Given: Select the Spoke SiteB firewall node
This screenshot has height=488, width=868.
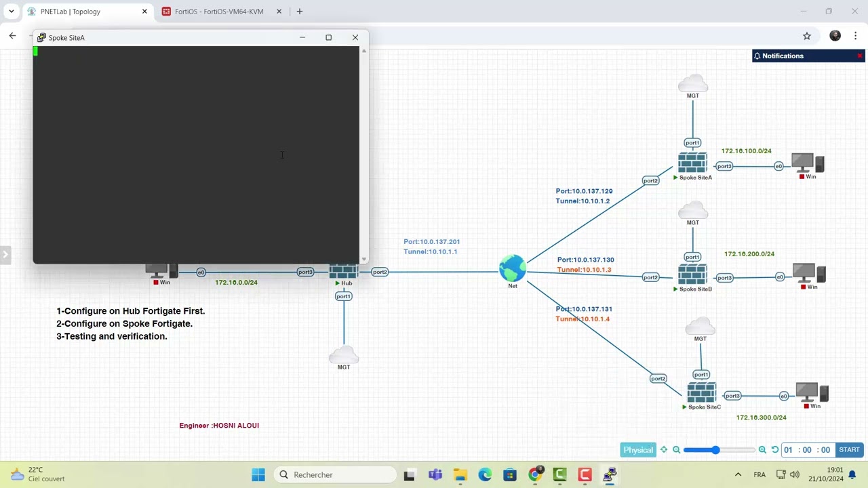Looking at the screenshot, I should pyautogui.click(x=692, y=274).
